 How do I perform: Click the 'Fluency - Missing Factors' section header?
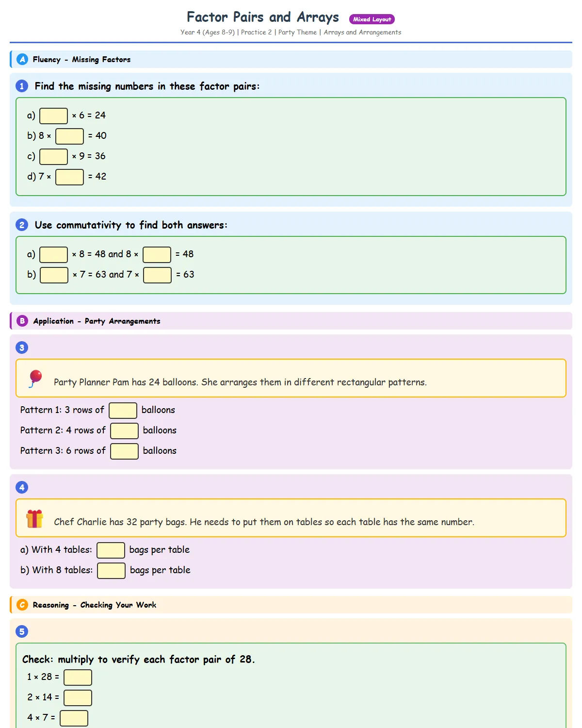[291, 59]
